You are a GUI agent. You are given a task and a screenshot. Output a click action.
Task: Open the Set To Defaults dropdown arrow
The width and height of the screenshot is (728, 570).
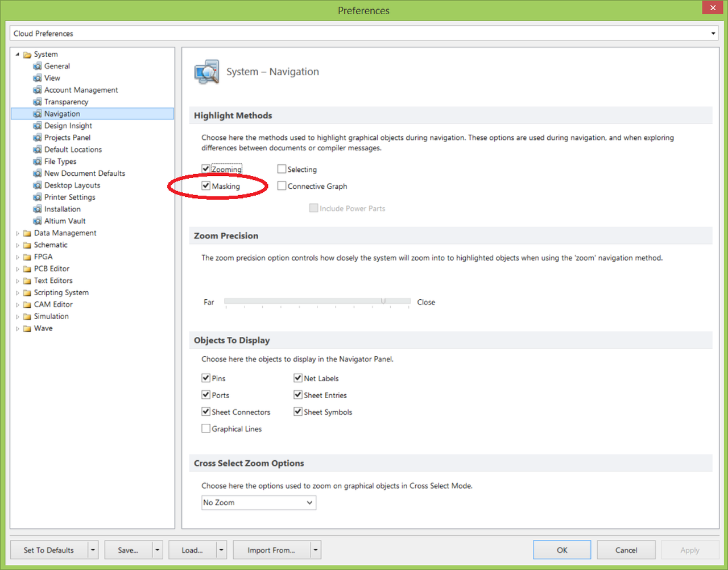(93, 550)
